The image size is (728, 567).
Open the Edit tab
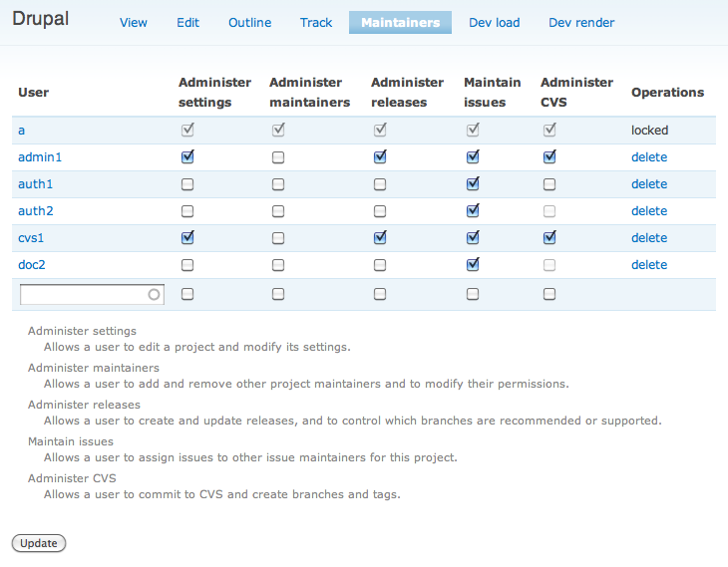pyautogui.click(x=188, y=22)
